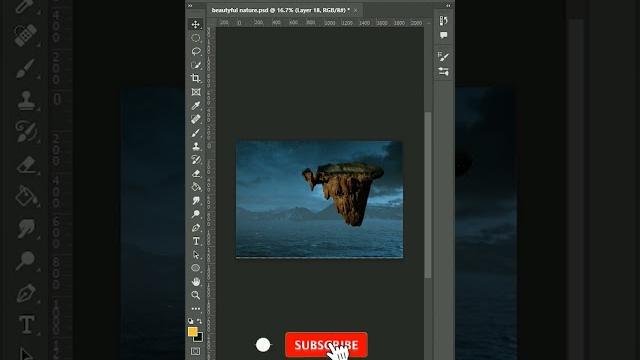Select the Hand tool
The height and width of the screenshot is (360, 640).
[x=196, y=282]
